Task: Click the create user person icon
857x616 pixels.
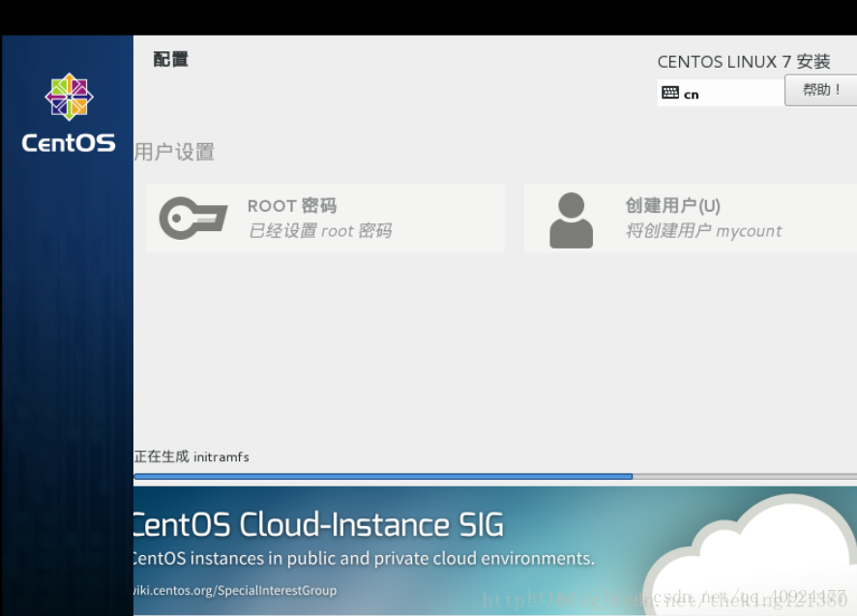Action: click(571, 220)
